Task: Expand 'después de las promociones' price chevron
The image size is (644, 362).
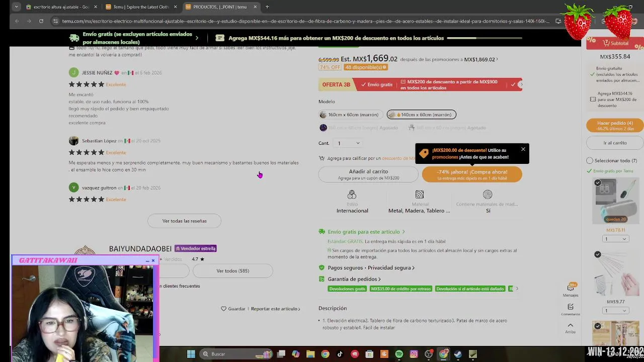Action: pyautogui.click(x=497, y=59)
